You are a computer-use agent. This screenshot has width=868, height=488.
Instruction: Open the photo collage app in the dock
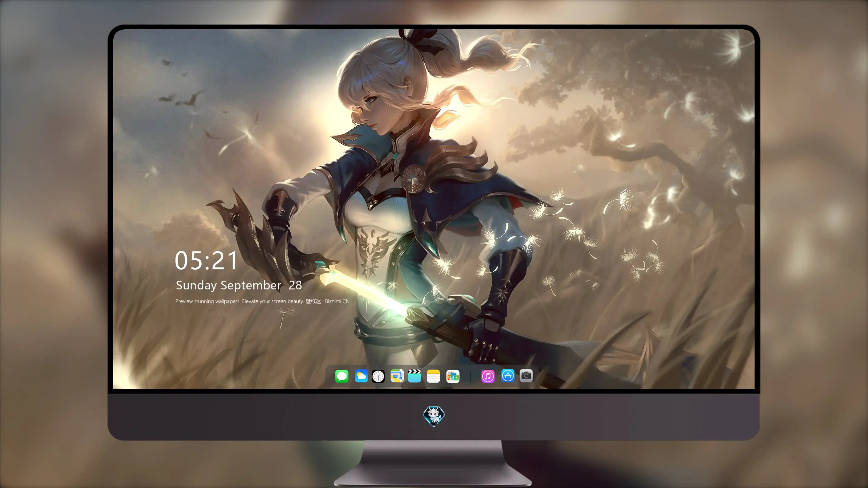pos(453,376)
